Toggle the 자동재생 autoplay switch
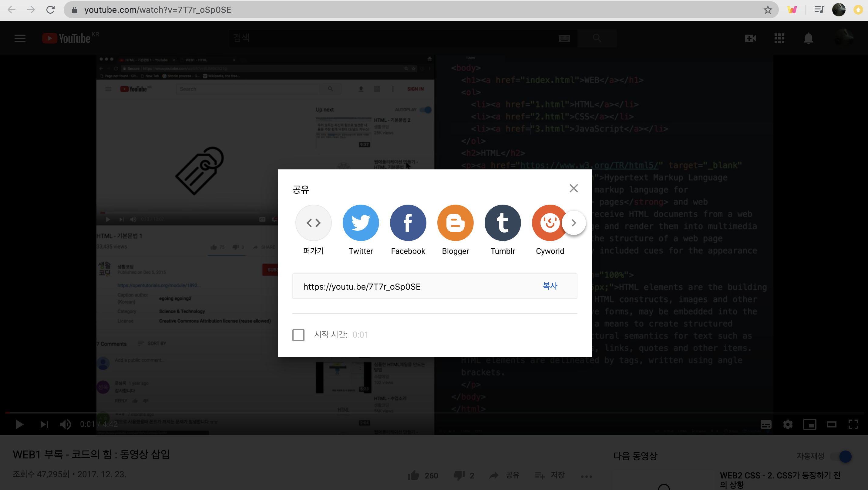Screen dimensions: 868x490 [x=841, y=456]
